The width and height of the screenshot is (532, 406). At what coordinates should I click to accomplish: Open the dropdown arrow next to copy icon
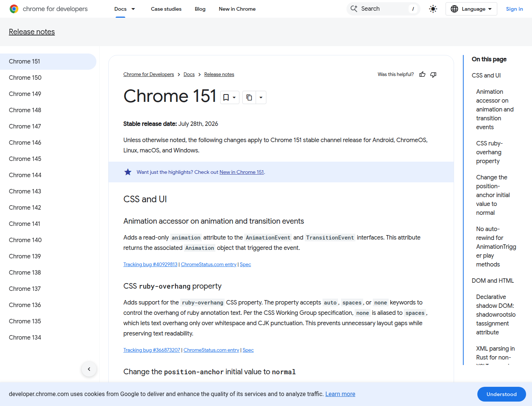[x=261, y=97]
